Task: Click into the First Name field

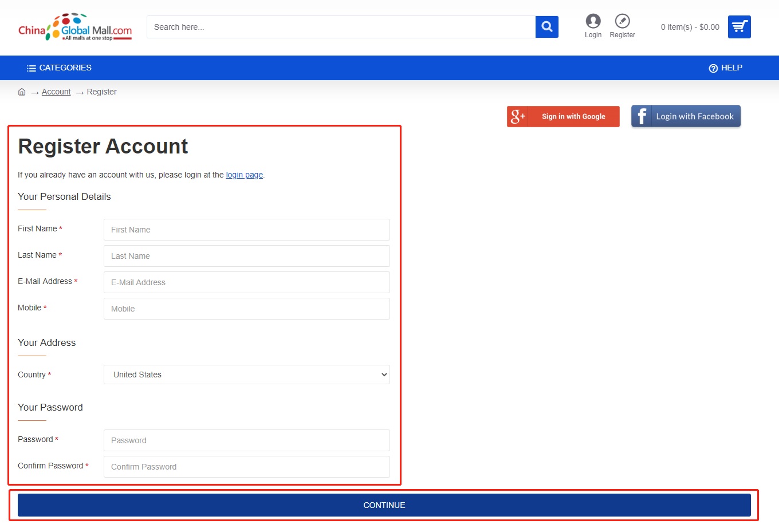Action: (x=247, y=230)
